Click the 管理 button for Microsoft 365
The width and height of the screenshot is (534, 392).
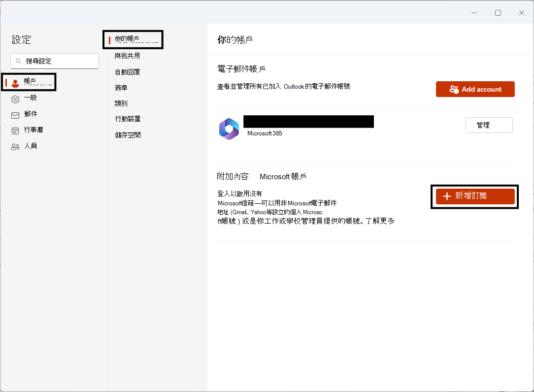click(x=489, y=125)
